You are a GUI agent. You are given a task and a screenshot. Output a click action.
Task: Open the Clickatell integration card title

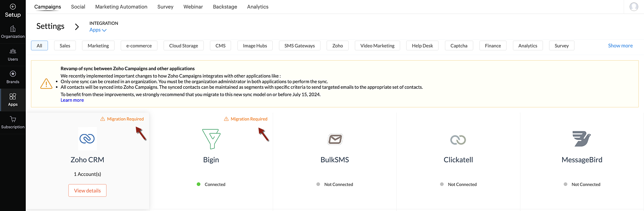[458, 160]
